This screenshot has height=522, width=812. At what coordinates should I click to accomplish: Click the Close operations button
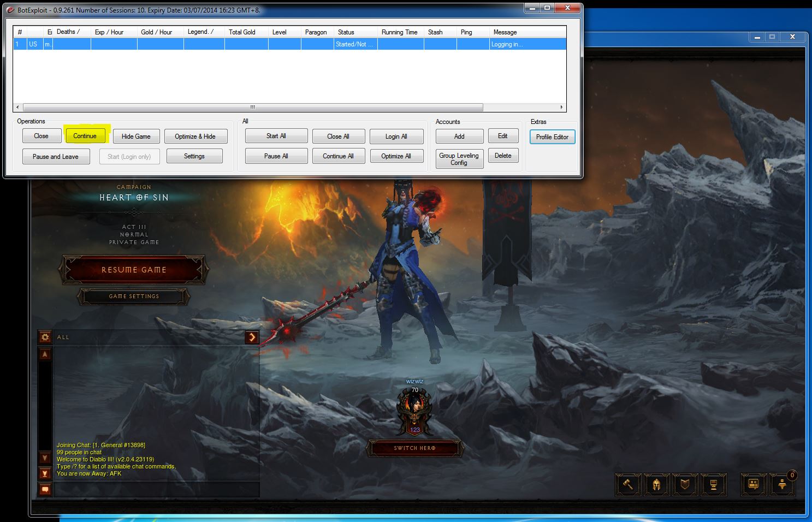(42, 136)
